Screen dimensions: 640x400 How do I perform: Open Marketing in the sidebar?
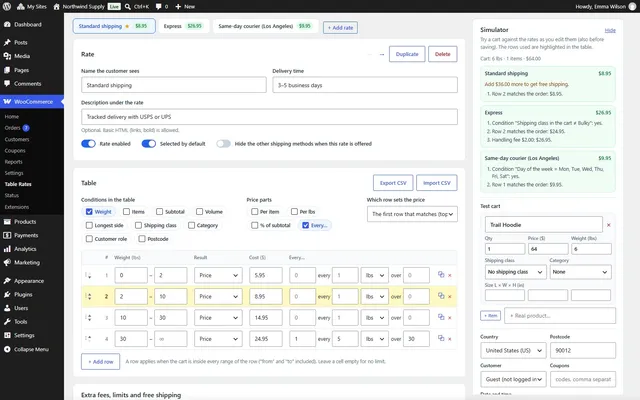click(x=27, y=262)
